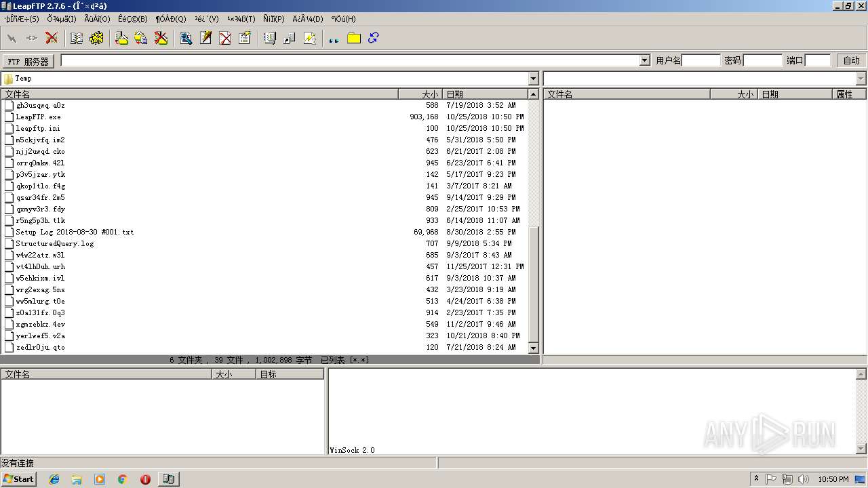Open the menu ending with (Q)
Screen dimensions: 868x488
pyautogui.click(x=171, y=19)
